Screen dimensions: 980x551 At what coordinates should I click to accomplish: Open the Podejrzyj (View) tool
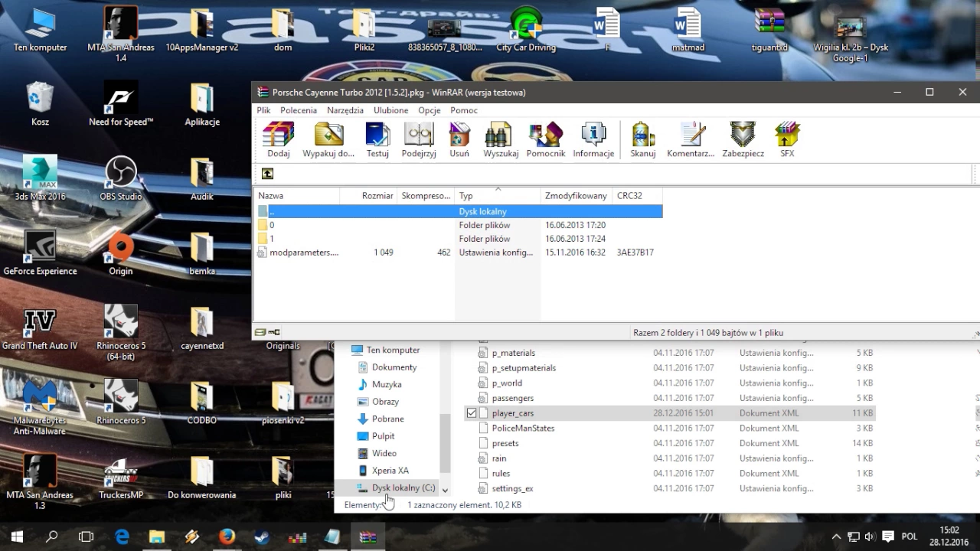[x=419, y=139]
